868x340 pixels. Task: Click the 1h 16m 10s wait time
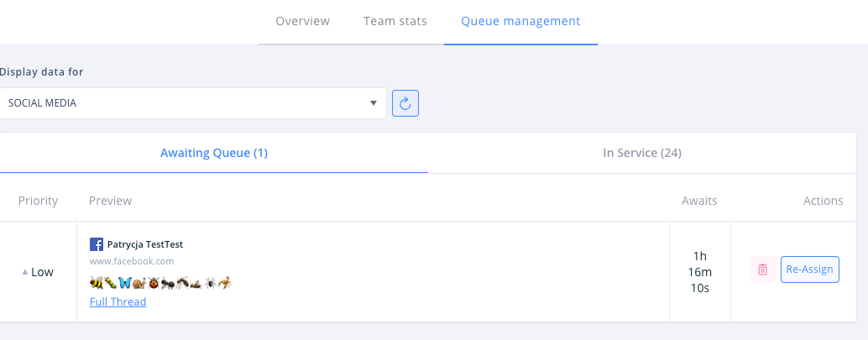pos(699,271)
